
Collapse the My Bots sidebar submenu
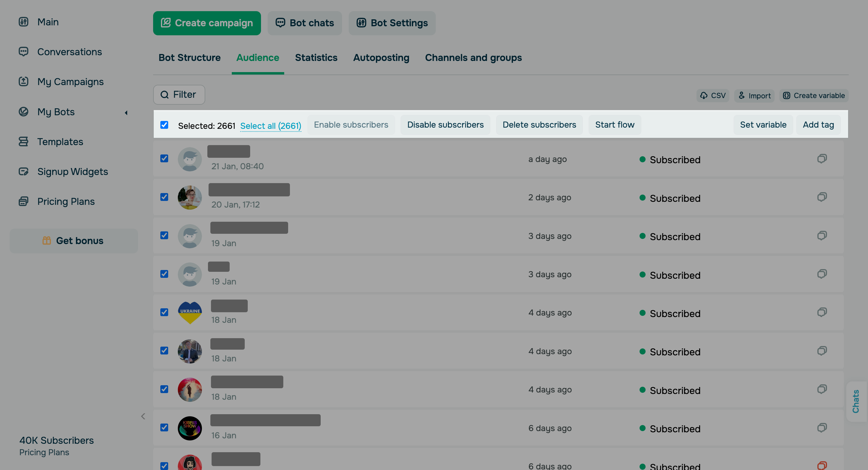[x=126, y=113]
